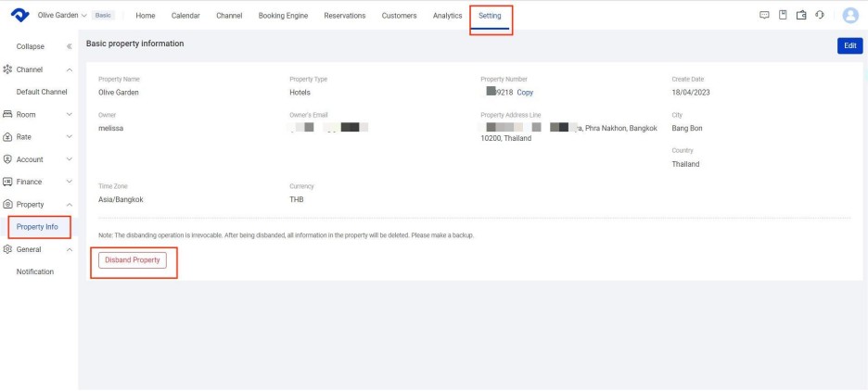Expand the Account sidebar section

pyautogui.click(x=69, y=159)
